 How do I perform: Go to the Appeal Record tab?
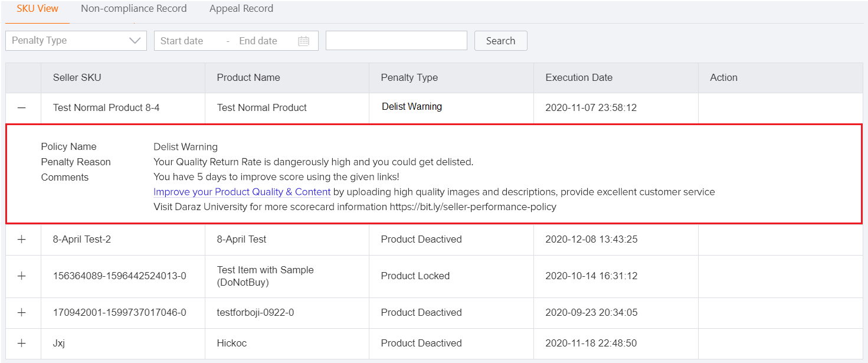tap(241, 9)
